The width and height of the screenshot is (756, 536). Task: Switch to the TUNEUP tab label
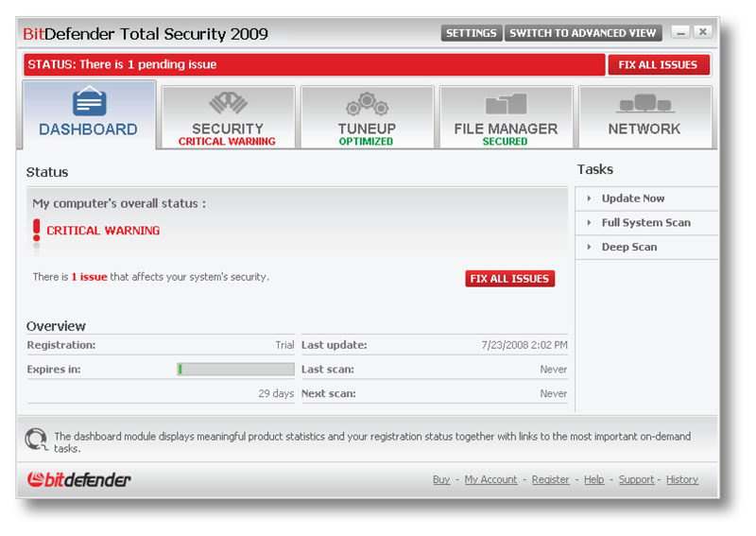coord(367,129)
